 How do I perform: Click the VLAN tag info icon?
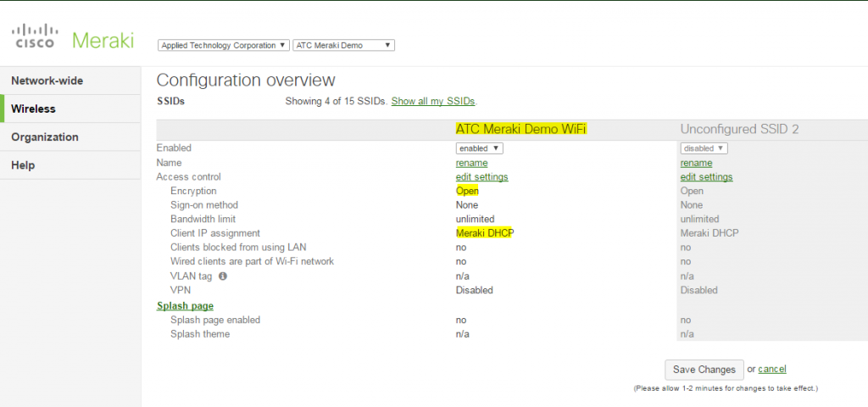(223, 276)
